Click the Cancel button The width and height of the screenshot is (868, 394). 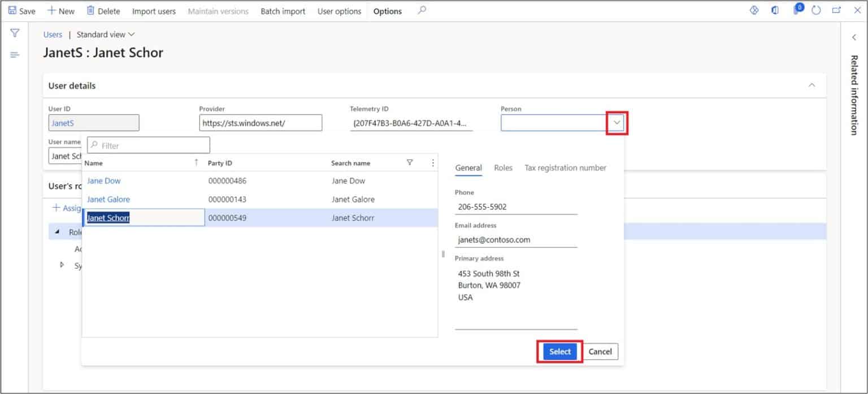tap(600, 352)
